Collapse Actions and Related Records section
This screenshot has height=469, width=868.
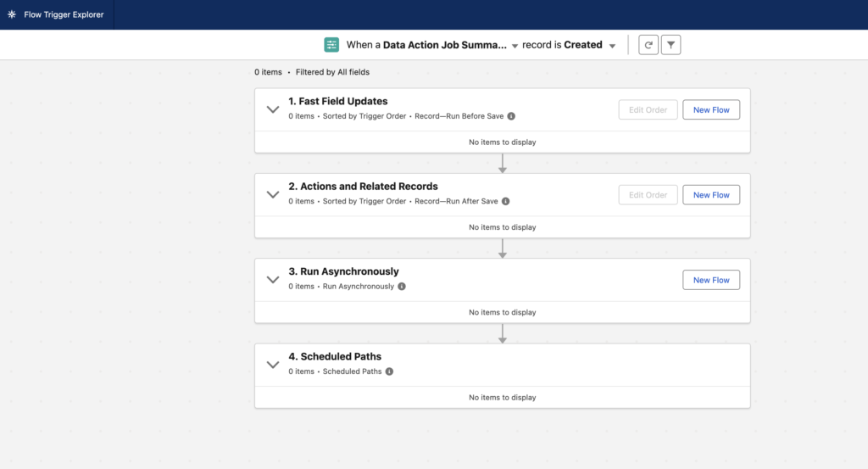(x=273, y=194)
